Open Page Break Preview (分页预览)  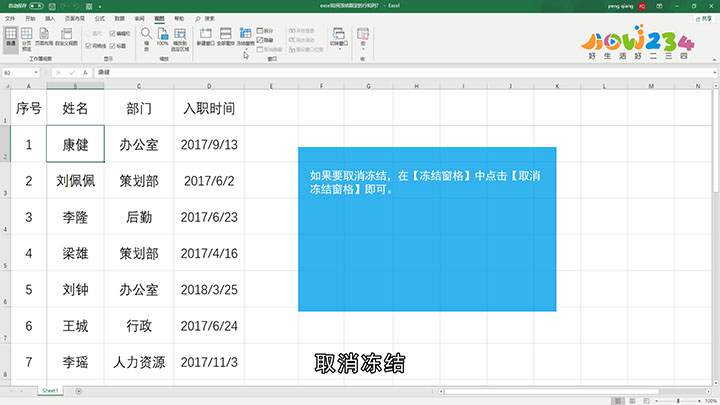(27, 39)
